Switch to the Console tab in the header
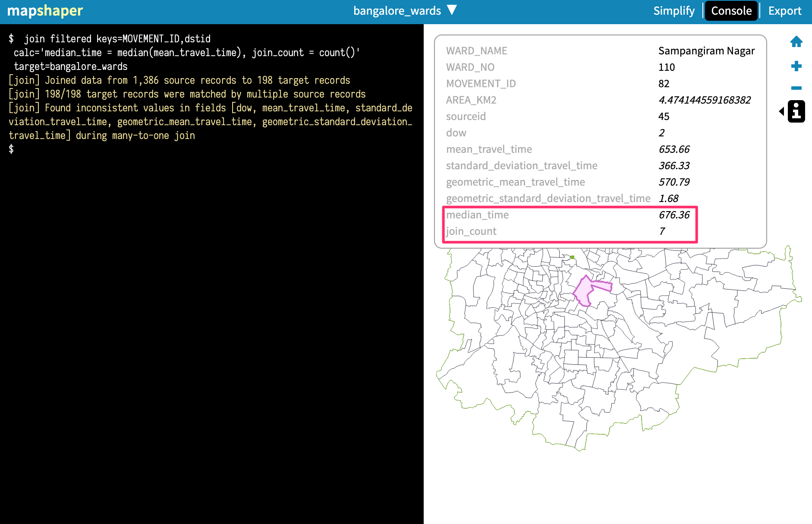 pyautogui.click(x=731, y=10)
